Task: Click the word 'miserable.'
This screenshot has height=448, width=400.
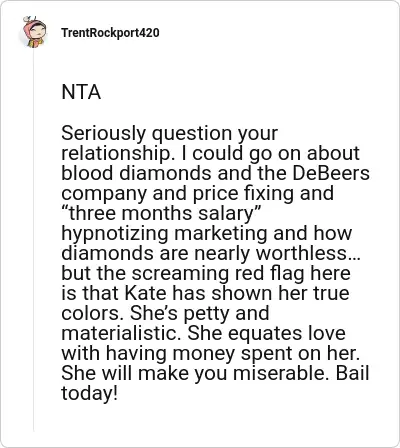Action: coord(281,373)
